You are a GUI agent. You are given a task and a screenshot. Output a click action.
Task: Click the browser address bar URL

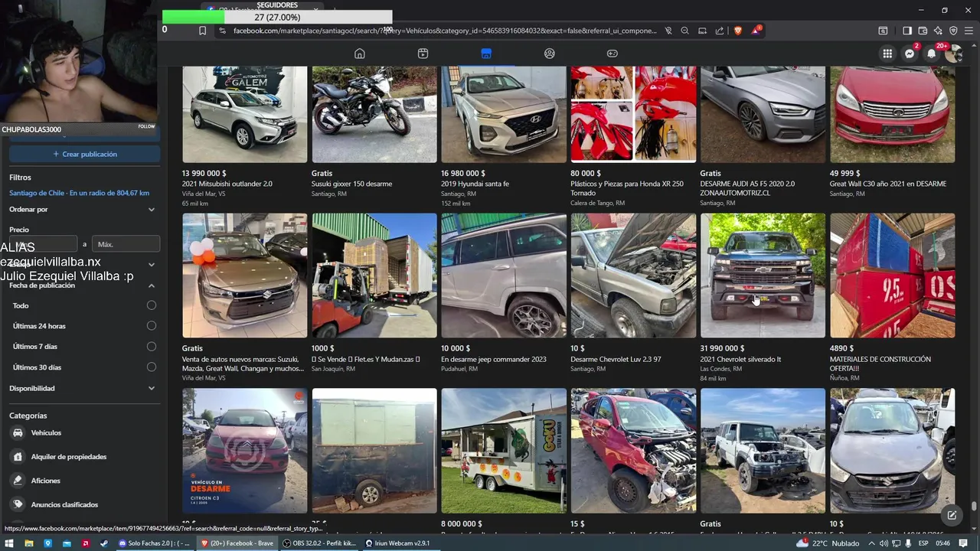click(x=444, y=31)
